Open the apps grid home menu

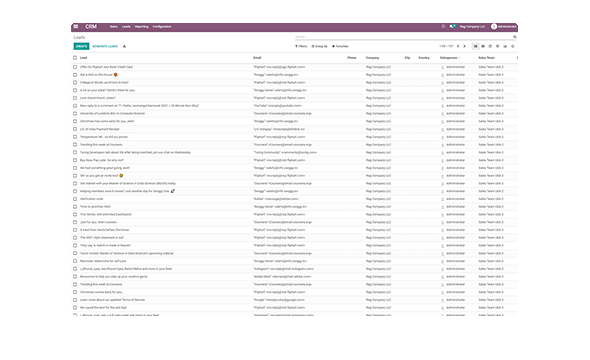76,27
